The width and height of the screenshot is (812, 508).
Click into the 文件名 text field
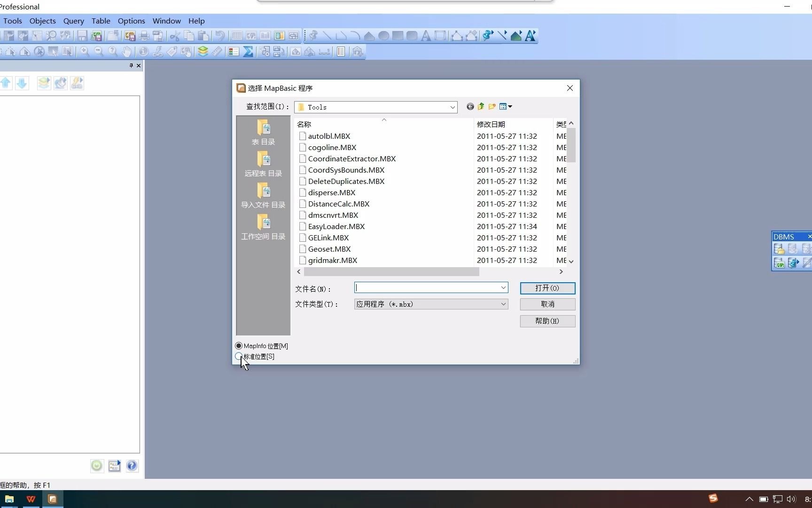(x=427, y=287)
